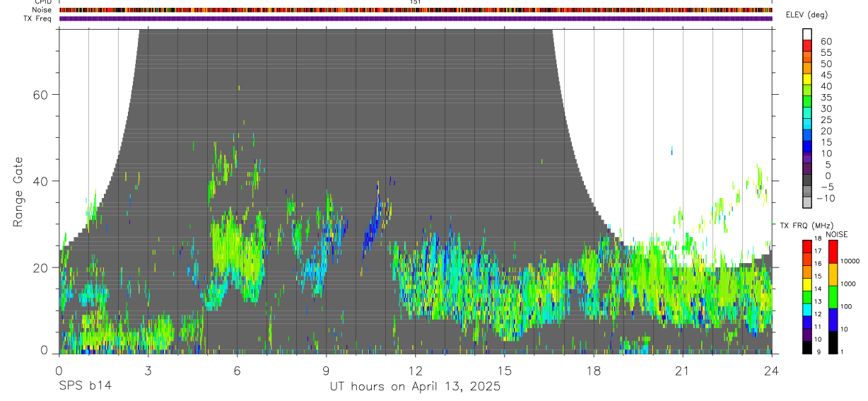
Task: Click the lightest gray bottom ELEV segment
Action: tap(807, 203)
